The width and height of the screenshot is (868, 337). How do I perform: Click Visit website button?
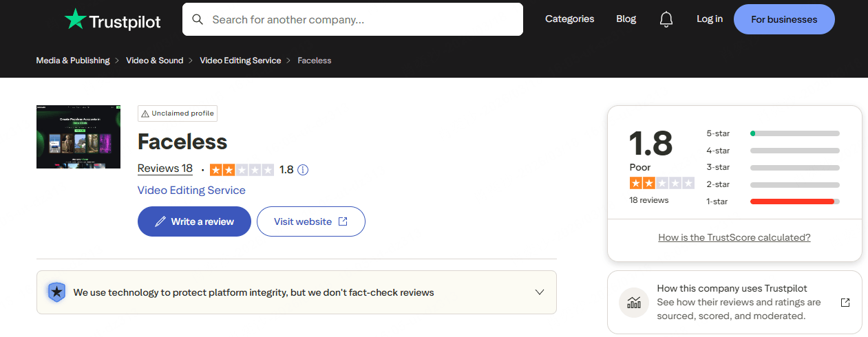[310, 221]
